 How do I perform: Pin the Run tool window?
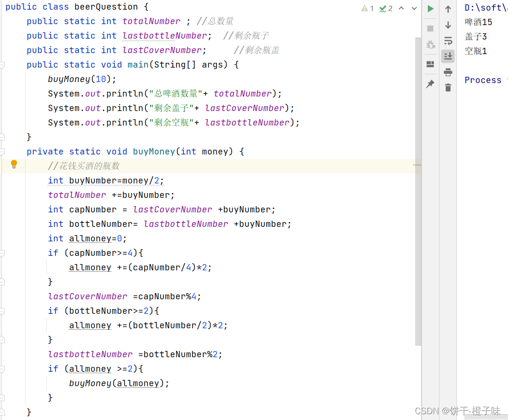(430, 84)
